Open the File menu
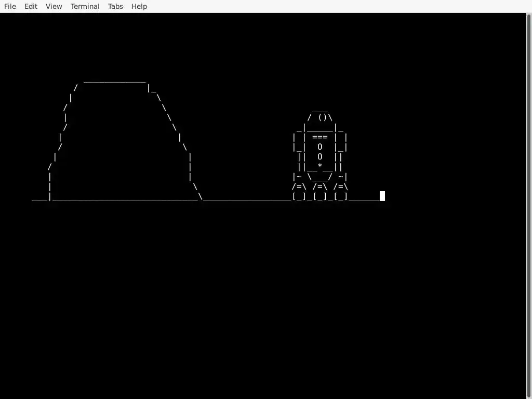This screenshot has width=532, height=399. [x=10, y=6]
